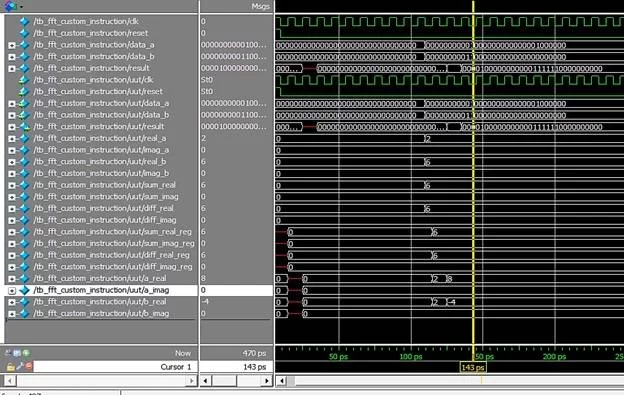Screen dimensions: 624x395
Task: Click the cursor lock icon
Action: [x=10, y=366]
